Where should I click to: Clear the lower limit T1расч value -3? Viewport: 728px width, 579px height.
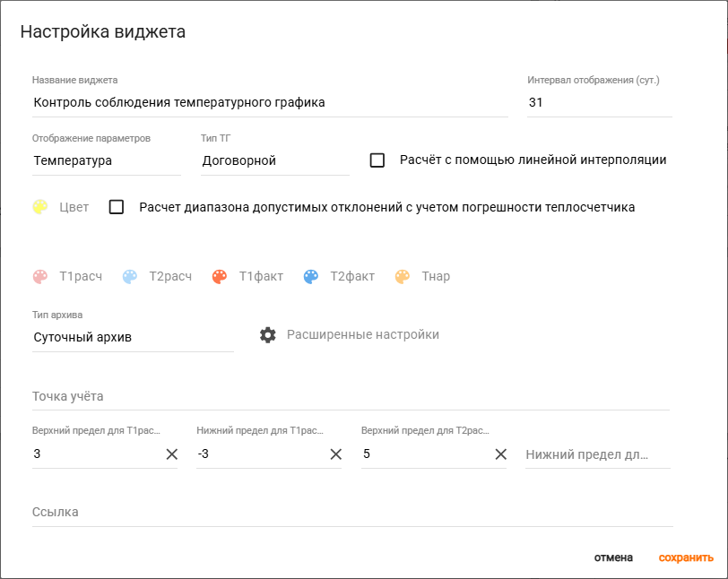[336, 454]
